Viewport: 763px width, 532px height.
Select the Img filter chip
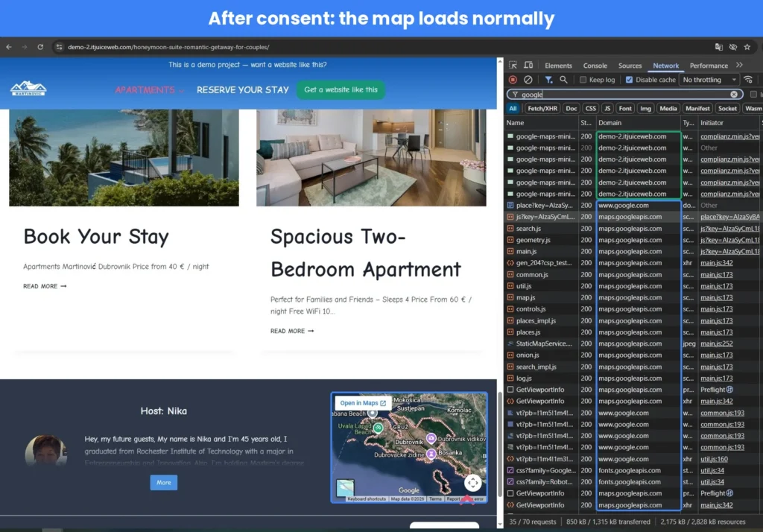coord(645,109)
